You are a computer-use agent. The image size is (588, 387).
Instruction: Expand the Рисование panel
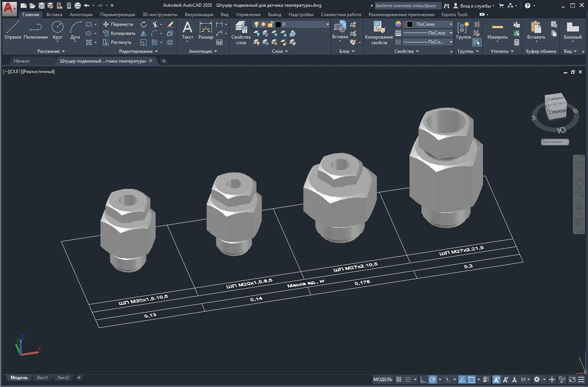coord(51,51)
